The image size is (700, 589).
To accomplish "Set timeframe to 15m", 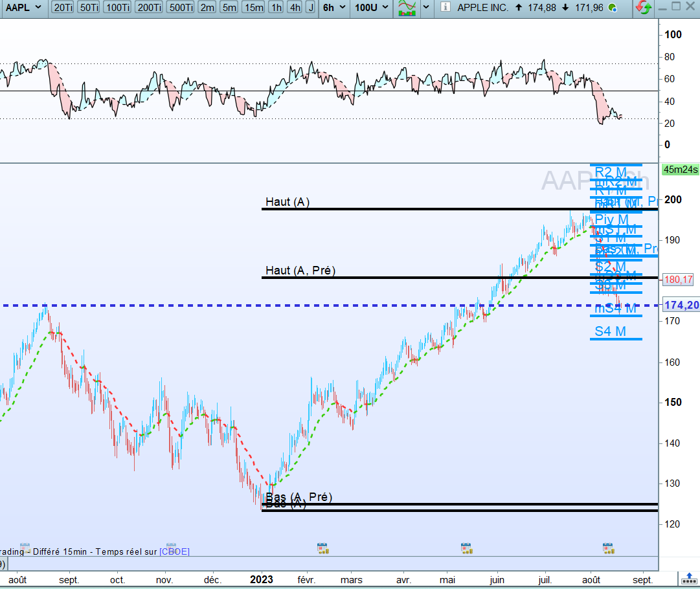I will coord(254,8).
